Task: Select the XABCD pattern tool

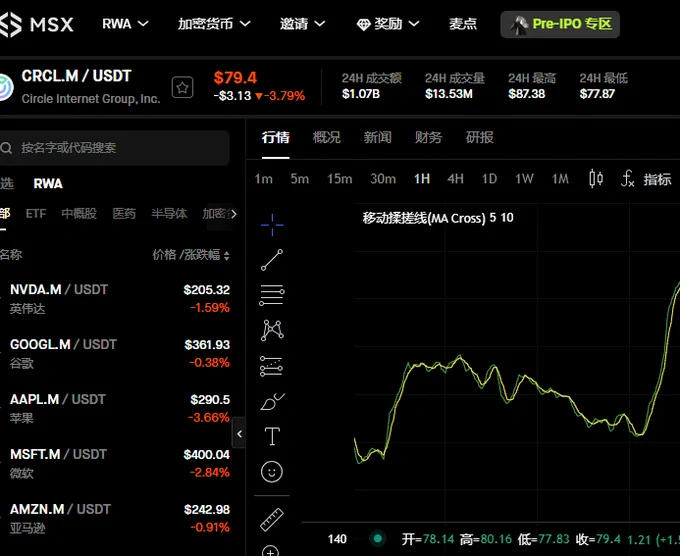Action: tap(272, 330)
